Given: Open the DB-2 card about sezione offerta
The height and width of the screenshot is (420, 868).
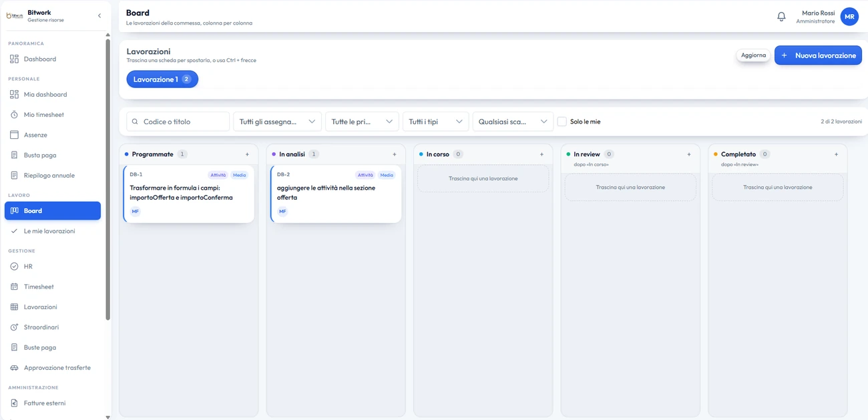Looking at the screenshot, I should pos(336,194).
